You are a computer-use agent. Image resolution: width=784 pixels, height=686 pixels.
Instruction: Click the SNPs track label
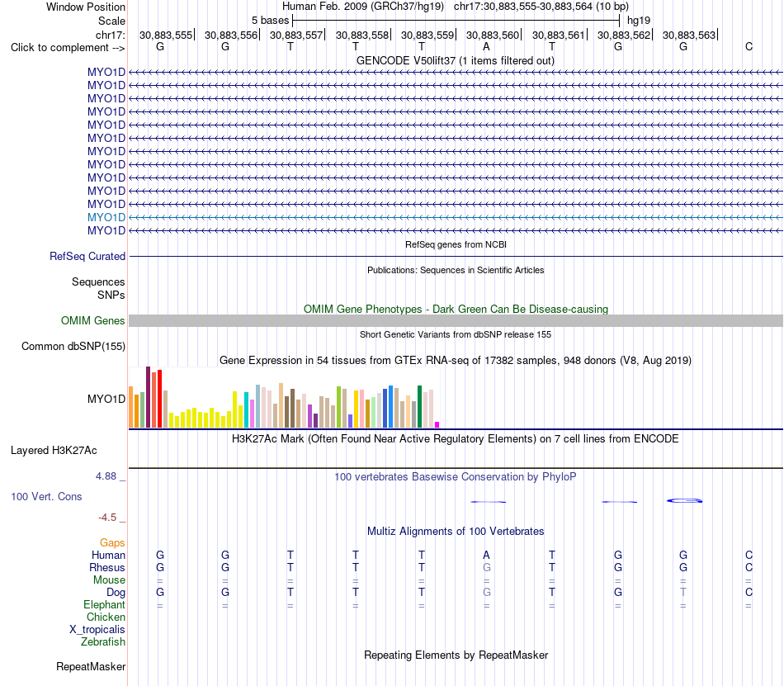[111, 295]
